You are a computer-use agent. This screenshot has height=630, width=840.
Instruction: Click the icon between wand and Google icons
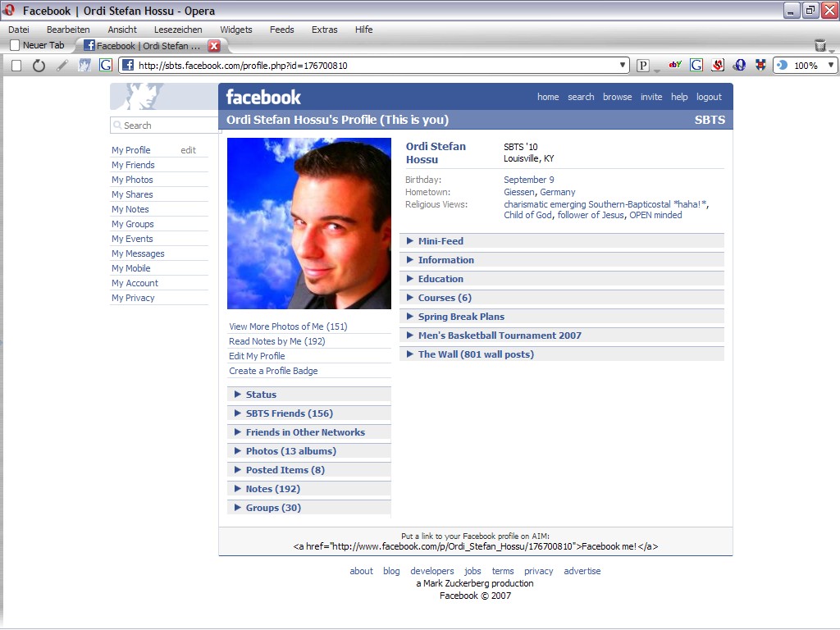(84, 66)
